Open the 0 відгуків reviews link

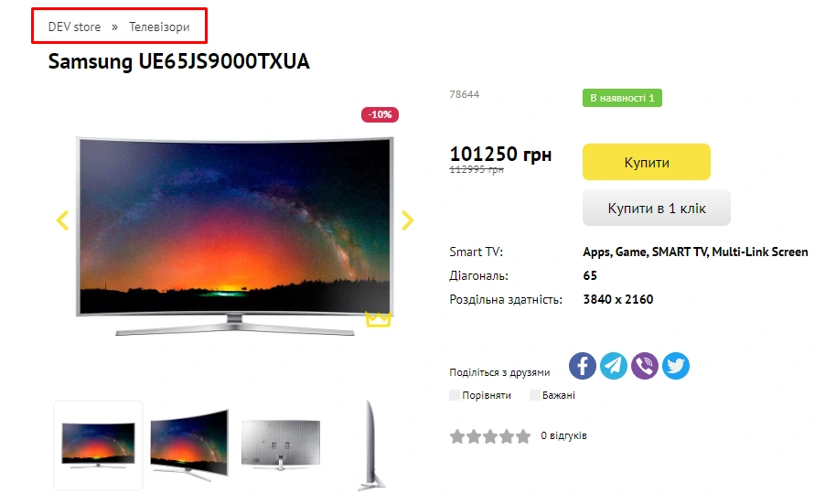pyautogui.click(x=563, y=435)
